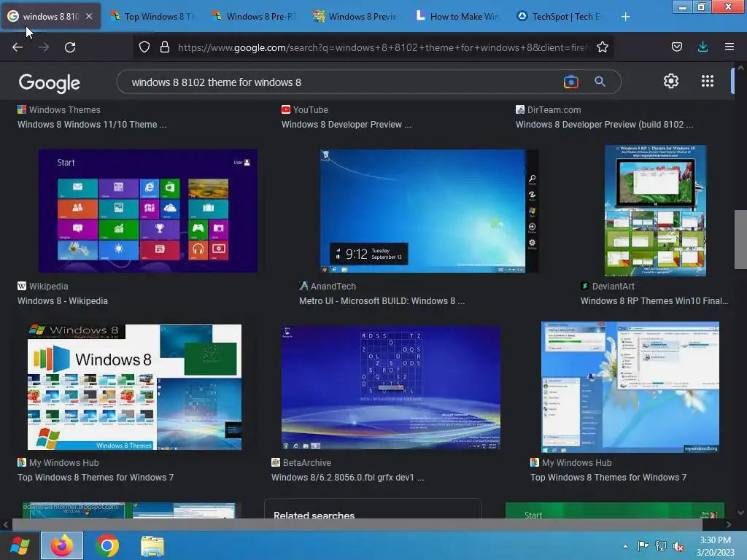
Task: Switch to the Windows 8 Preview tab
Action: point(355,16)
